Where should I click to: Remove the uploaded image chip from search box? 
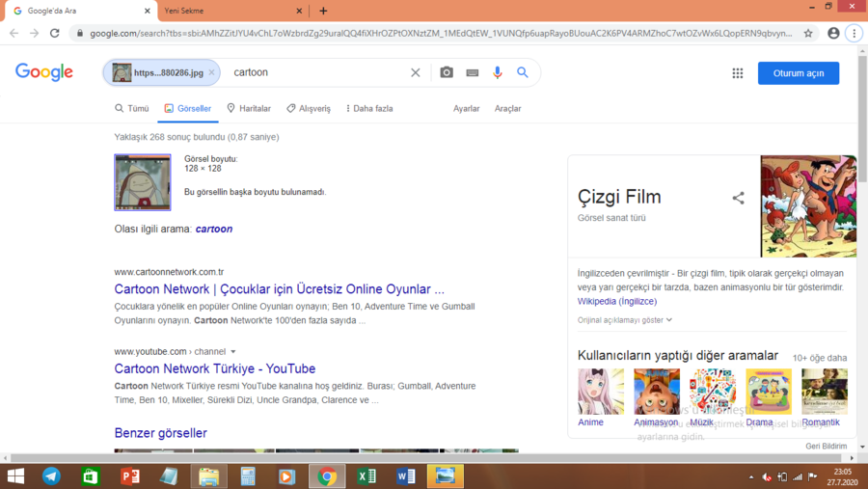pyautogui.click(x=211, y=72)
